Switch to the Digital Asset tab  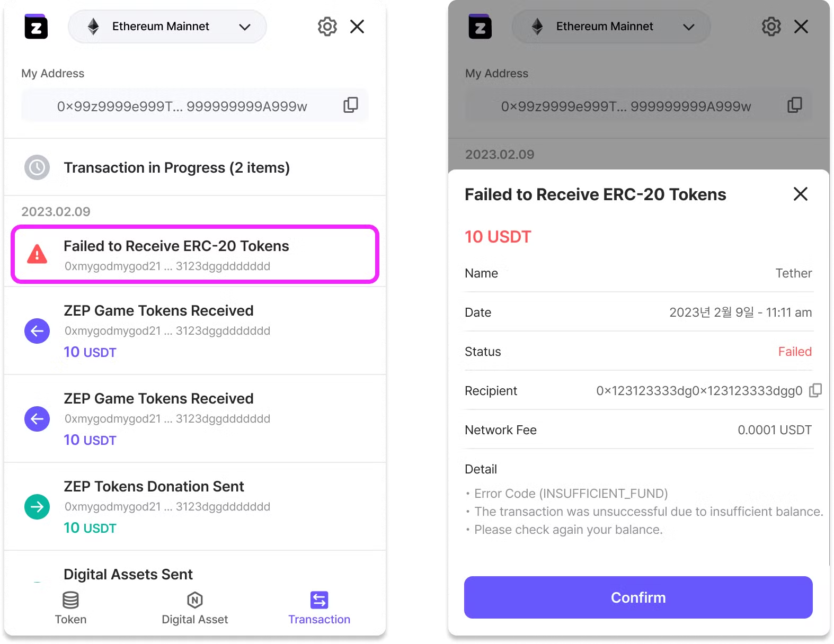point(194,608)
